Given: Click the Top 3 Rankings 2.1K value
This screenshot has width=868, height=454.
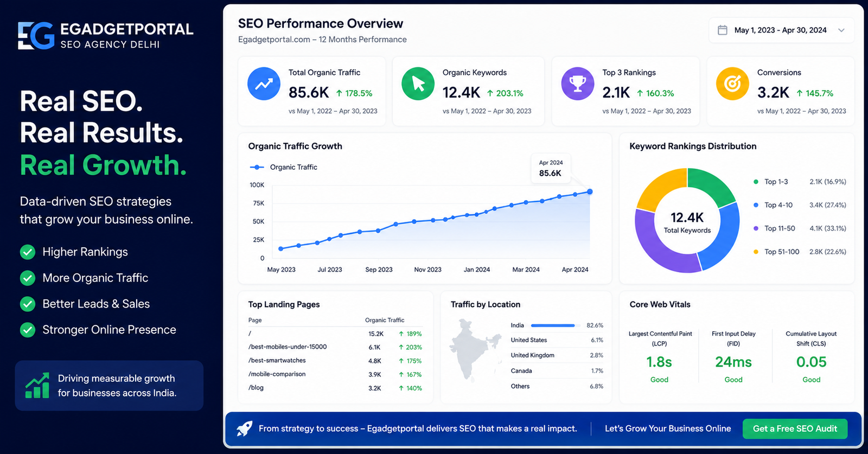Looking at the screenshot, I should [616, 93].
